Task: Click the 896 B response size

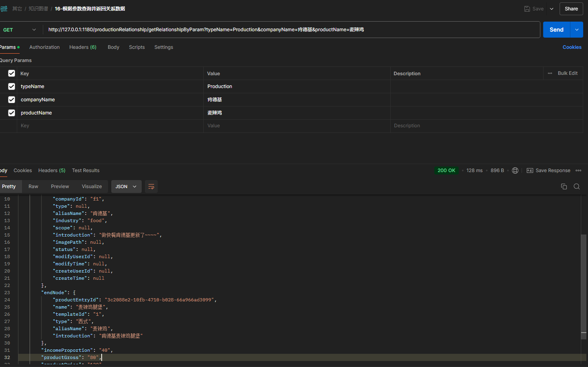Action: [x=497, y=170]
